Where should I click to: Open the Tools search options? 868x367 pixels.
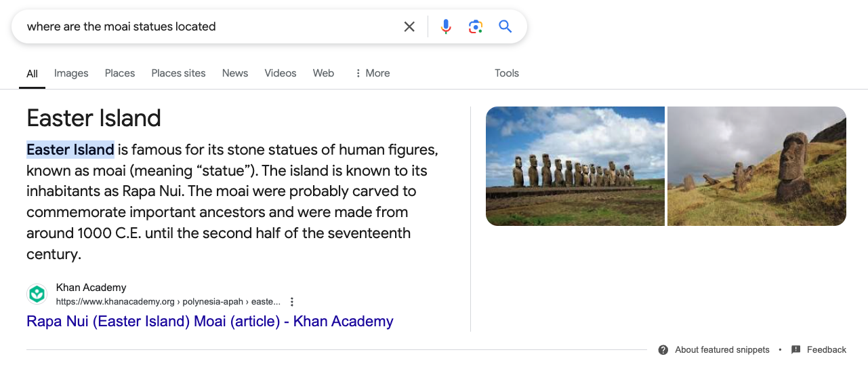[x=507, y=73]
